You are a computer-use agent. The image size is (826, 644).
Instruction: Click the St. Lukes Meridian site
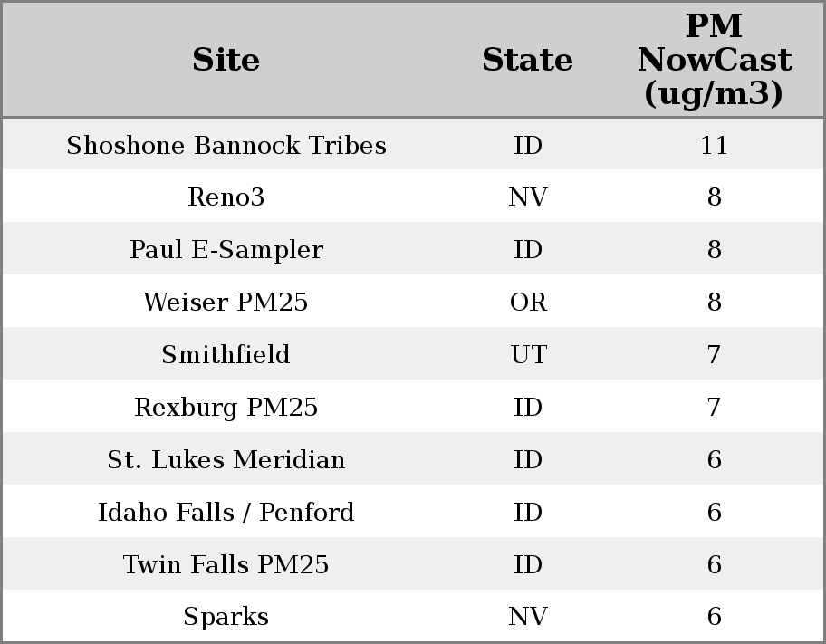226,460
